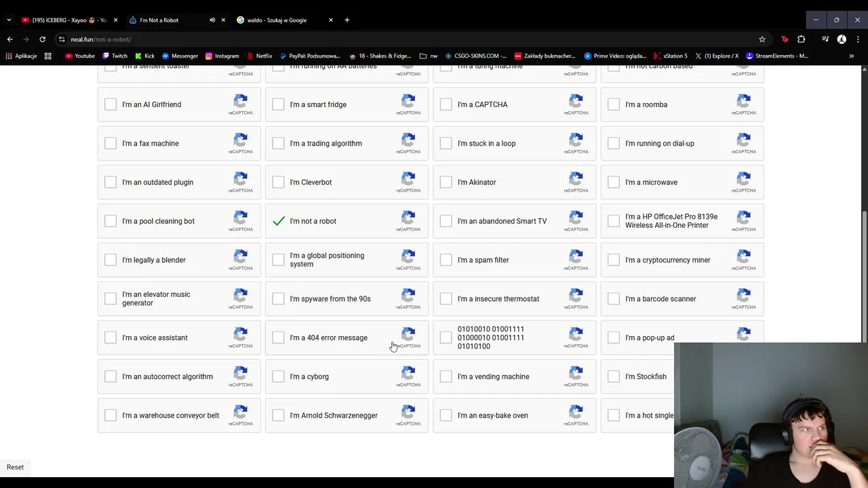Open the media control icon in toolbar

click(x=825, y=39)
